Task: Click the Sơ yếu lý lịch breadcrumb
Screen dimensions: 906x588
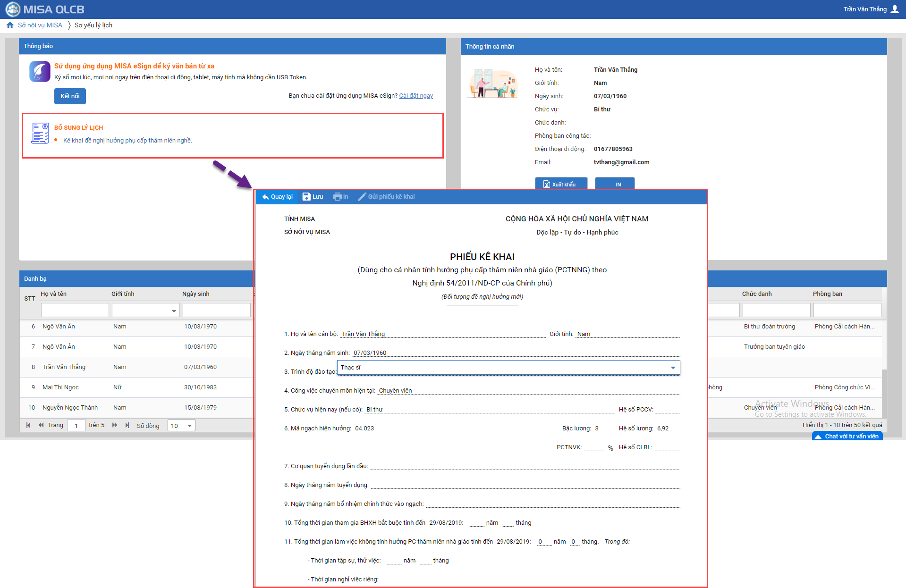Action: 93,25
